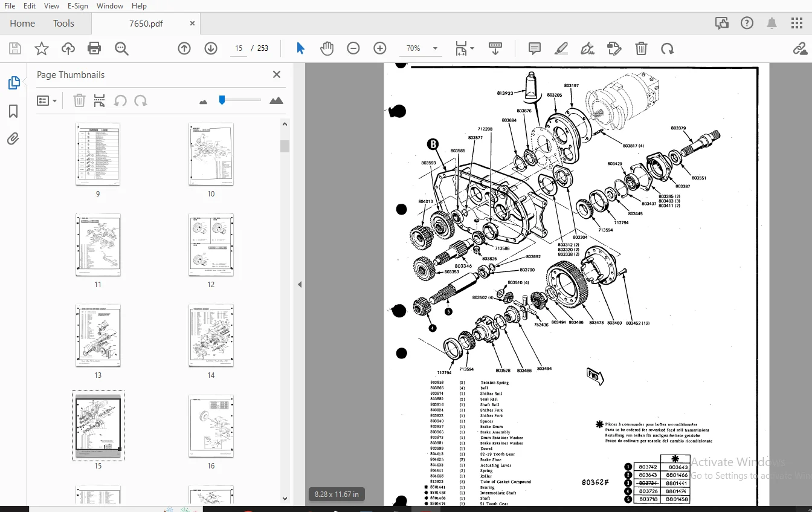Enlarge thumbnail size with large mountain icon
Image resolution: width=812 pixels, height=512 pixels.
point(276,100)
